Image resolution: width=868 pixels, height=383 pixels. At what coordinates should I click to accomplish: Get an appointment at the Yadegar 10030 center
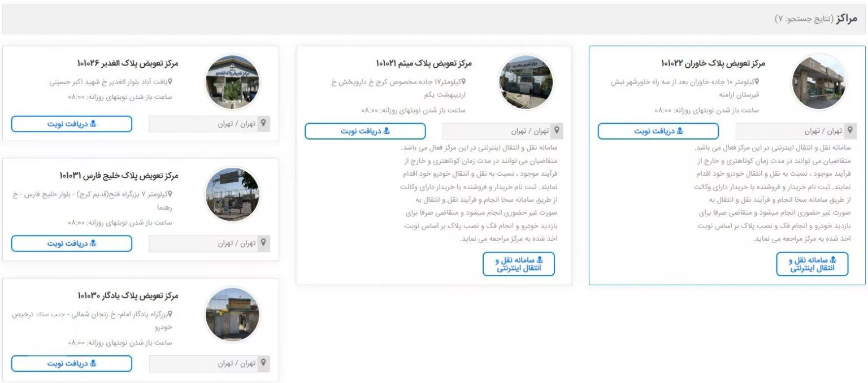[x=72, y=363]
